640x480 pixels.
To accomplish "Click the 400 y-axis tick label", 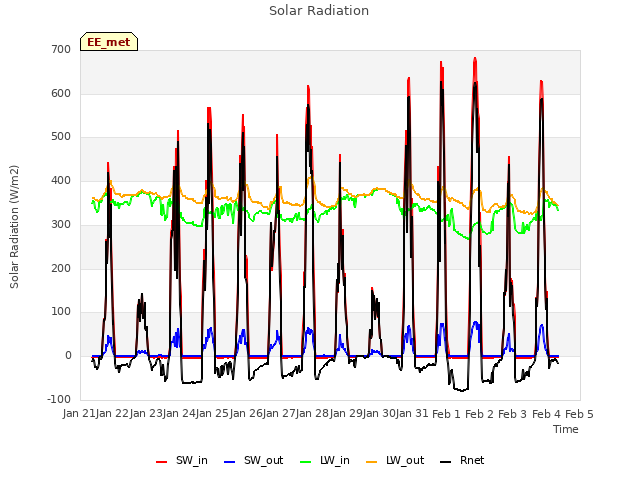I will tap(61, 180).
